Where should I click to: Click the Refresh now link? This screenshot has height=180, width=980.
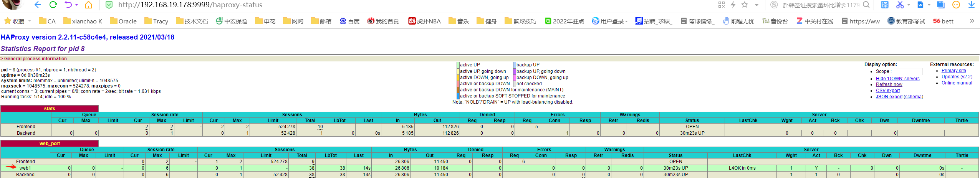point(889,84)
